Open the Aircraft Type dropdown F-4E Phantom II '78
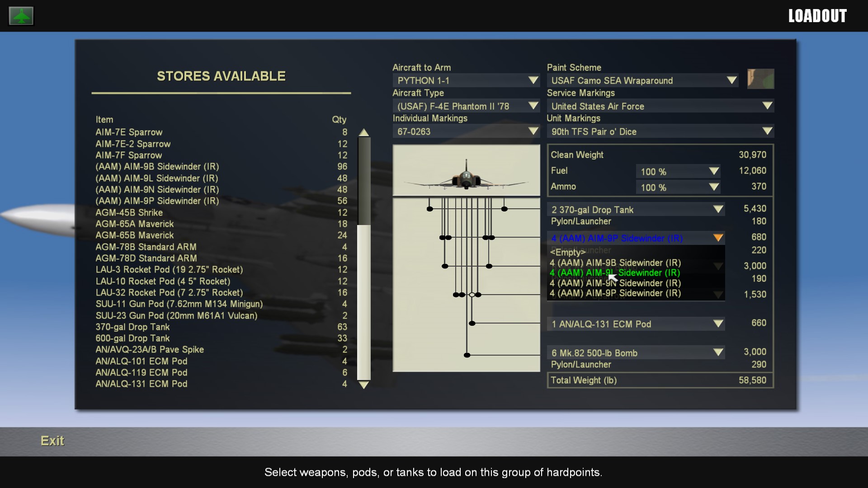 (x=466, y=106)
